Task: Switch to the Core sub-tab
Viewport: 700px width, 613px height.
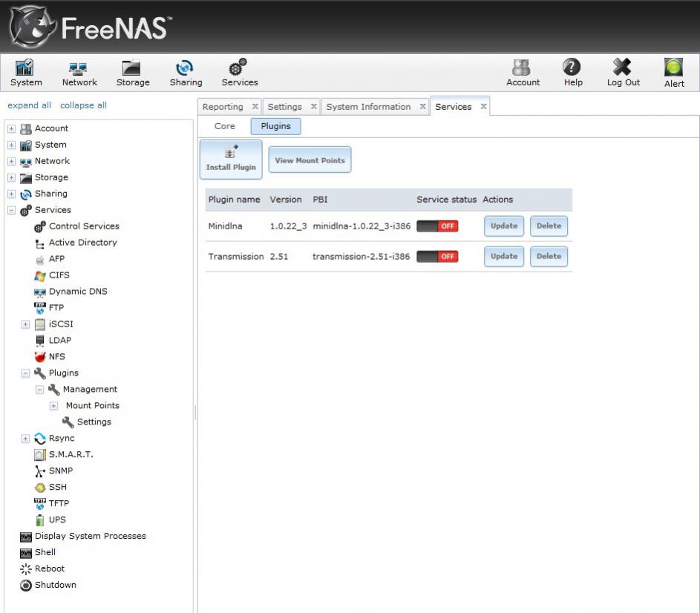Action: point(225,126)
